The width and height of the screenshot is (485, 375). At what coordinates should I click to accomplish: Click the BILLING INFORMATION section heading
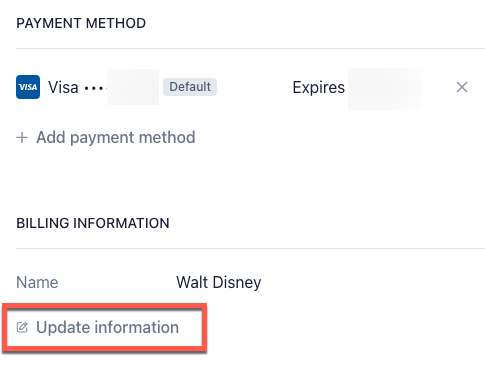(x=93, y=223)
